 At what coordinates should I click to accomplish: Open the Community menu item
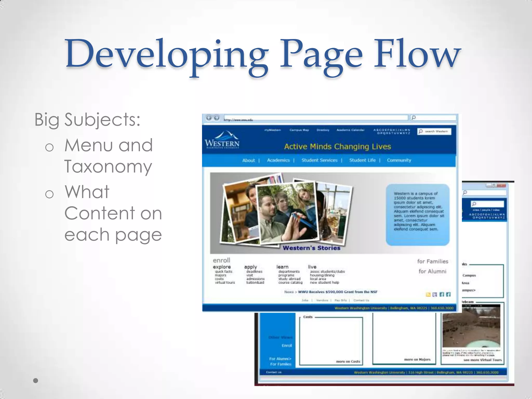point(399,160)
